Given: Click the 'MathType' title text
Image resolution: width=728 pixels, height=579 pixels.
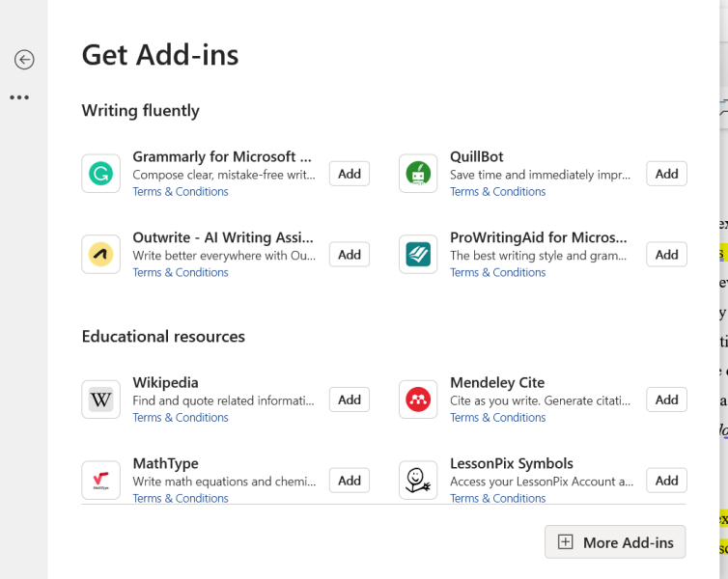Looking at the screenshot, I should 165,463.
